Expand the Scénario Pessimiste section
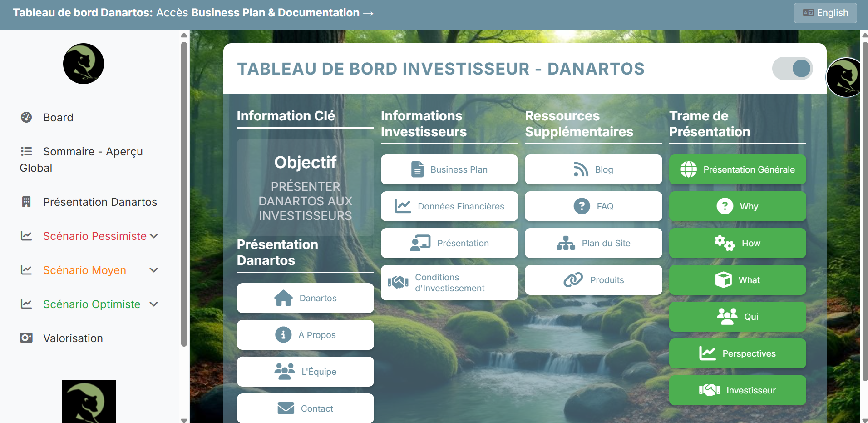Image resolution: width=868 pixels, height=423 pixels. pos(154,236)
